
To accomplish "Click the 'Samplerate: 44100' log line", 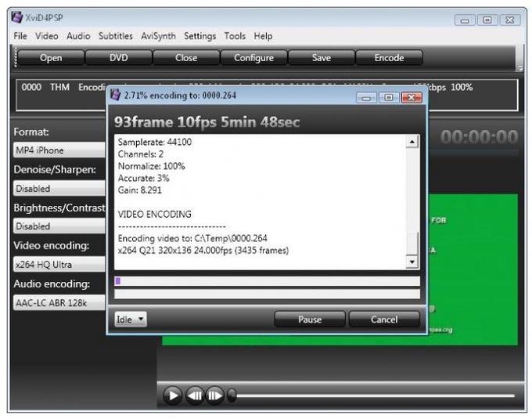I will (x=155, y=142).
